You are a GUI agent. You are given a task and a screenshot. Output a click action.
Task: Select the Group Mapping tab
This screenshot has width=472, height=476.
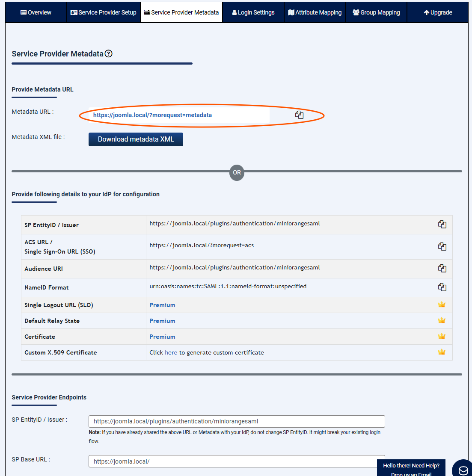click(x=376, y=12)
